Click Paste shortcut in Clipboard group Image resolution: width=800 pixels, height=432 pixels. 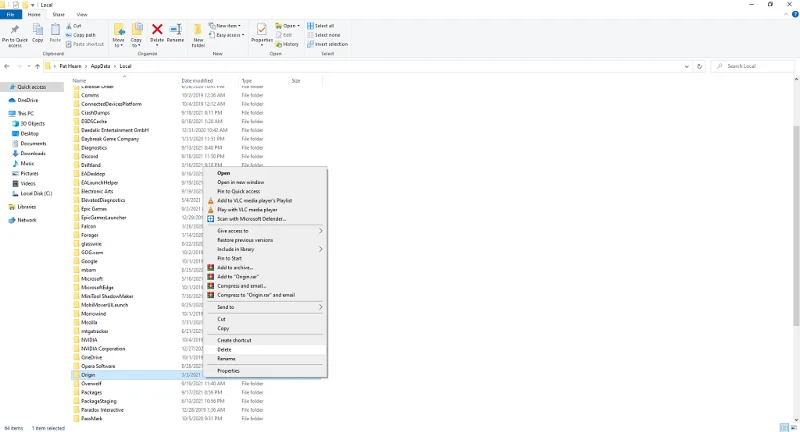pos(85,44)
